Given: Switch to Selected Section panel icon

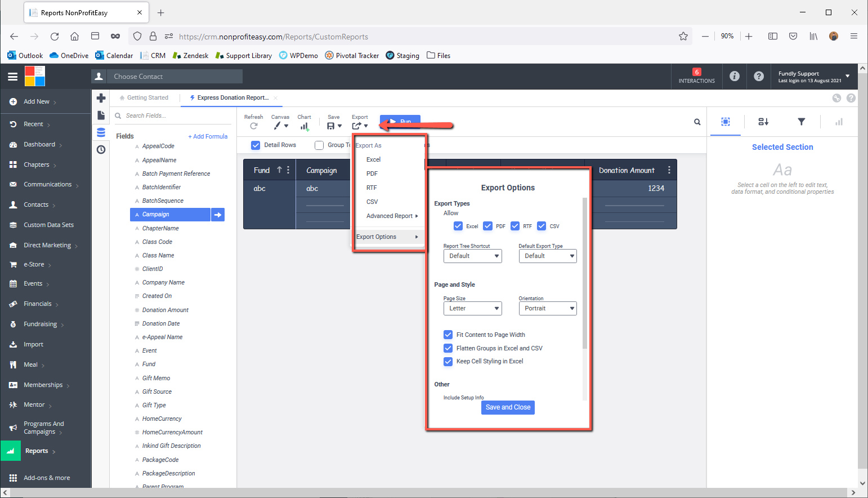Looking at the screenshot, I should click(x=726, y=122).
